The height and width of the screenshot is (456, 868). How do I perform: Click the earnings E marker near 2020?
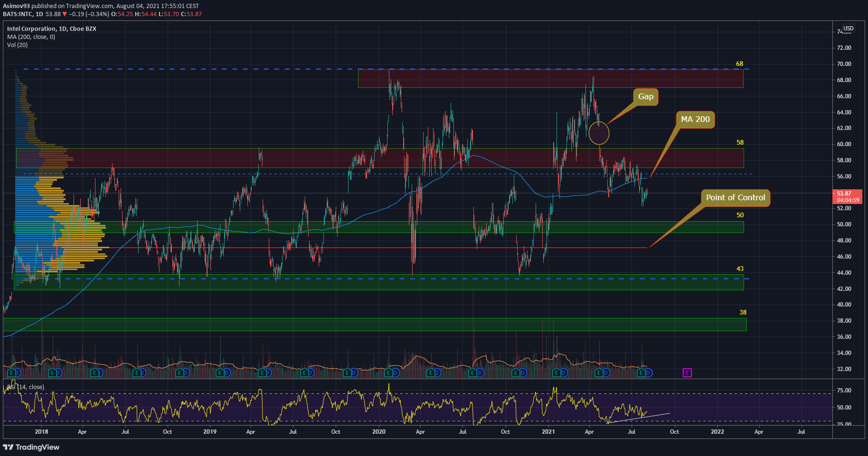(x=388, y=373)
